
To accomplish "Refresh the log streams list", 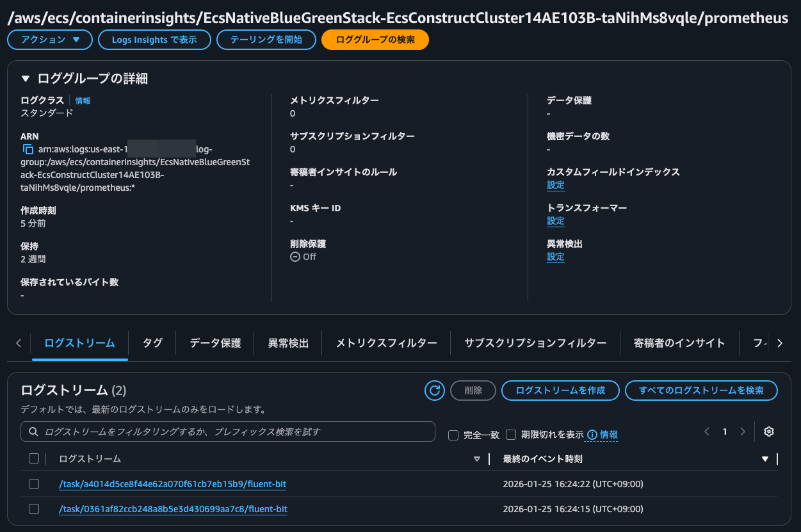I will 434,391.
